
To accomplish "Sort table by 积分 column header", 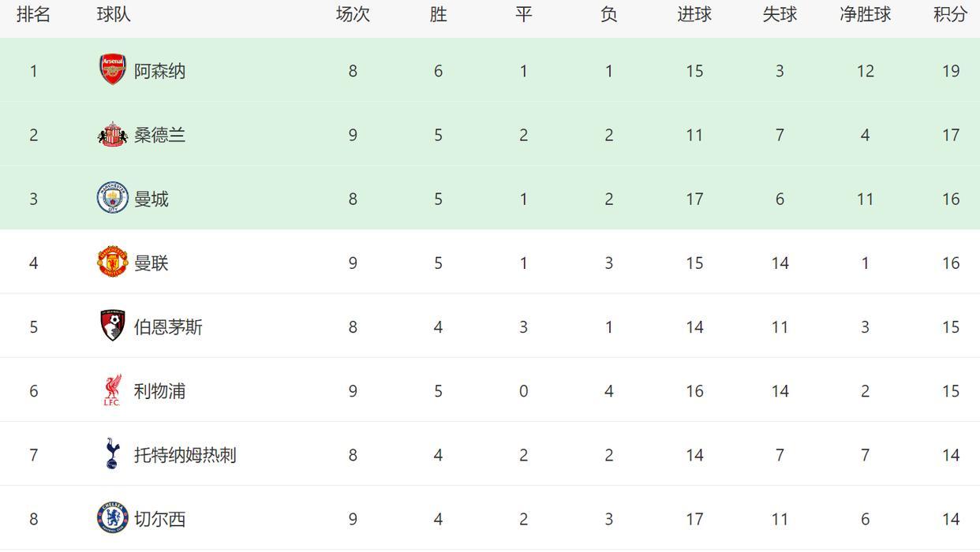I will click(x=950, y=14).
